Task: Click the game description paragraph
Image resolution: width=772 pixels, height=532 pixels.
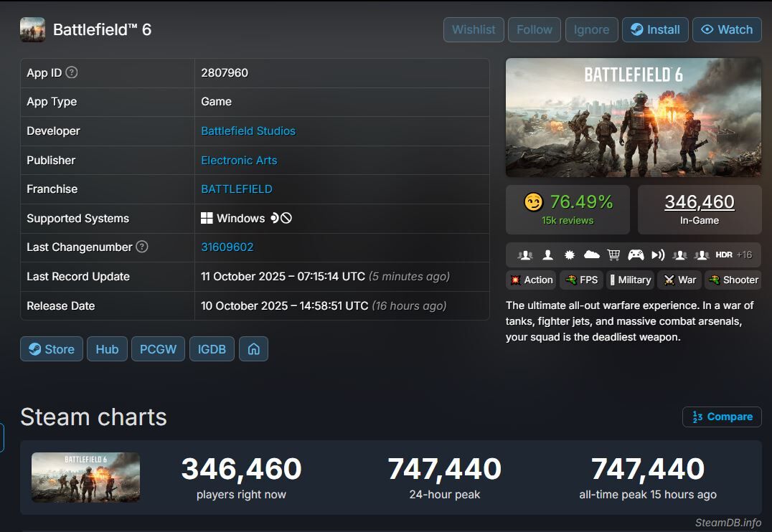Action: 630,321
